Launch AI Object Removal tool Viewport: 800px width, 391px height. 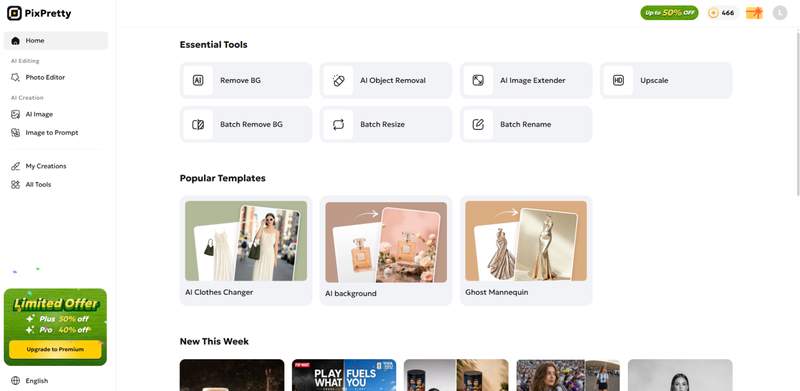pyautogui.click(x=386, y=80)
